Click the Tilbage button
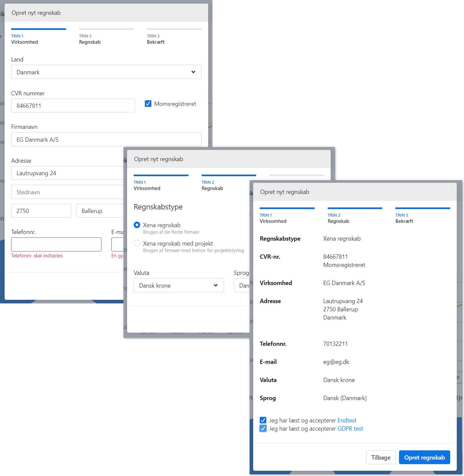464x476 pixels. click(x=381, y=457)
